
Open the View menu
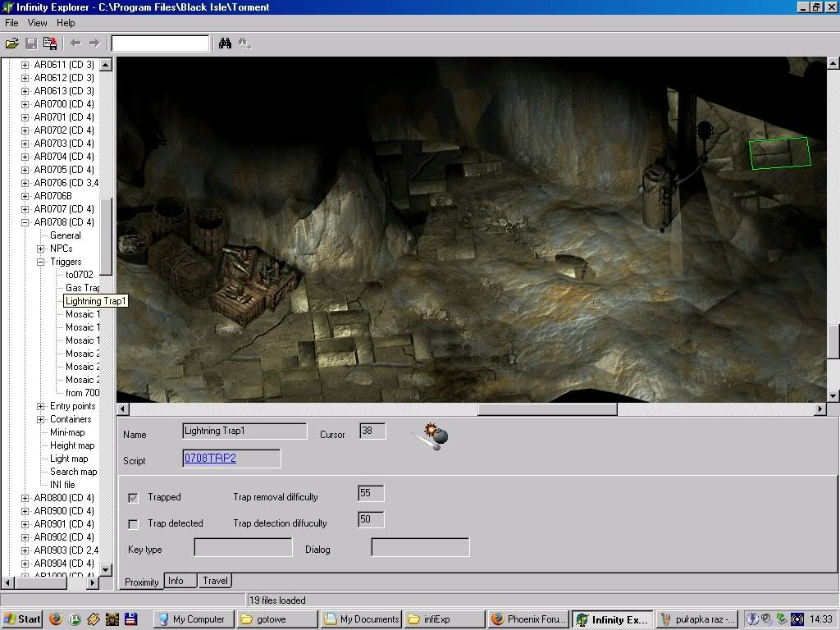pos(37,23)
